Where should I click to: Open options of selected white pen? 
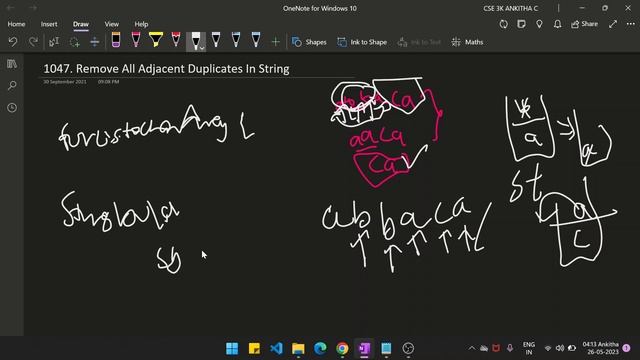(x=202, y=47)
